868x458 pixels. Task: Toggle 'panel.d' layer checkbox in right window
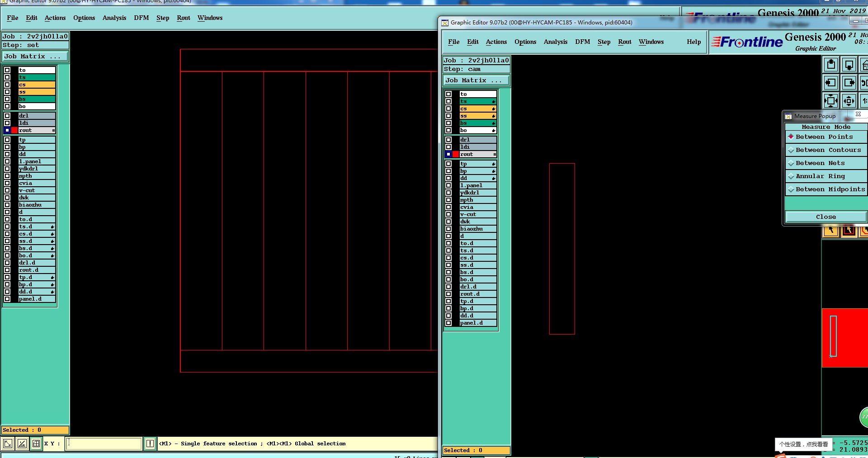(448, 323)
